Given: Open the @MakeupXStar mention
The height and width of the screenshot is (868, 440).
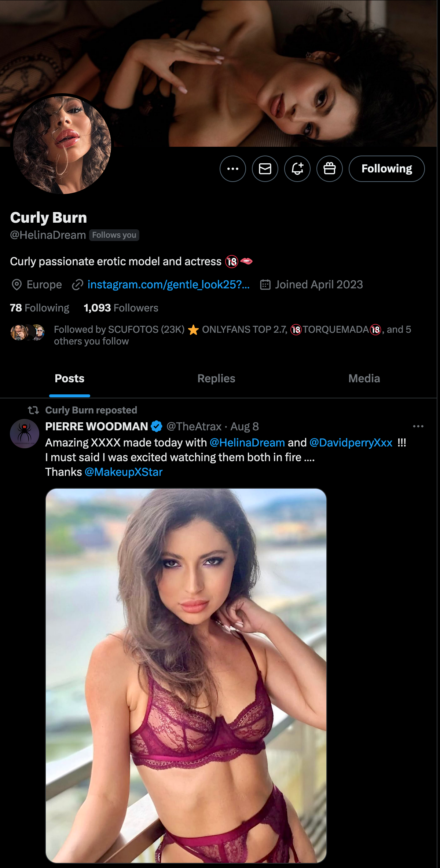Looking at the screenshot, I should click(x=124, y=472).
